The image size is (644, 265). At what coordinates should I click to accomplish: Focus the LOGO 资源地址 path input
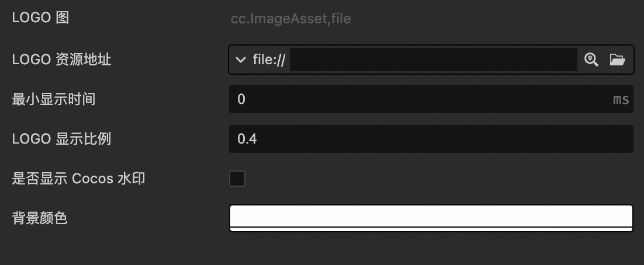pyautogui.click(x=433, y=60)
